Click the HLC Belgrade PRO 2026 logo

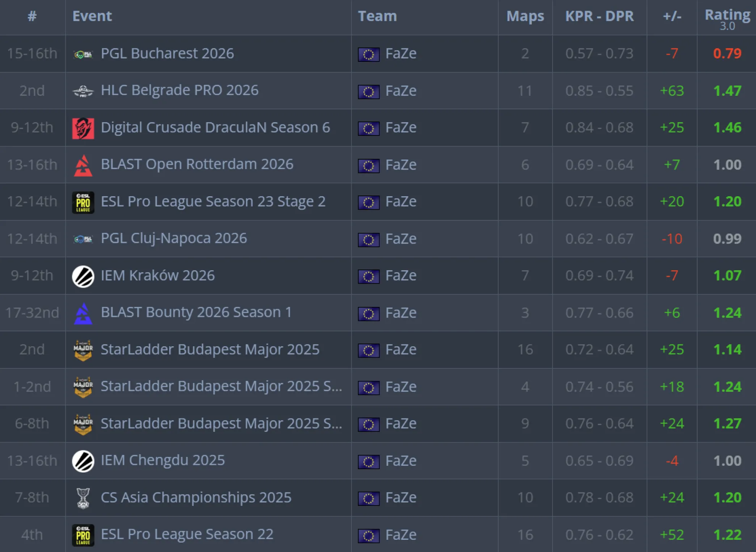(83, 91)
